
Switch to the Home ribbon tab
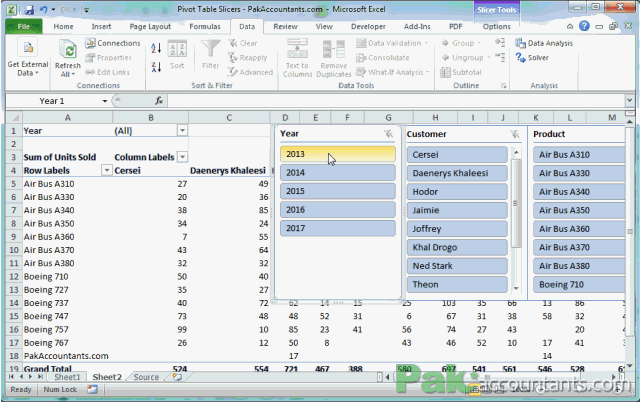point(63,27)
